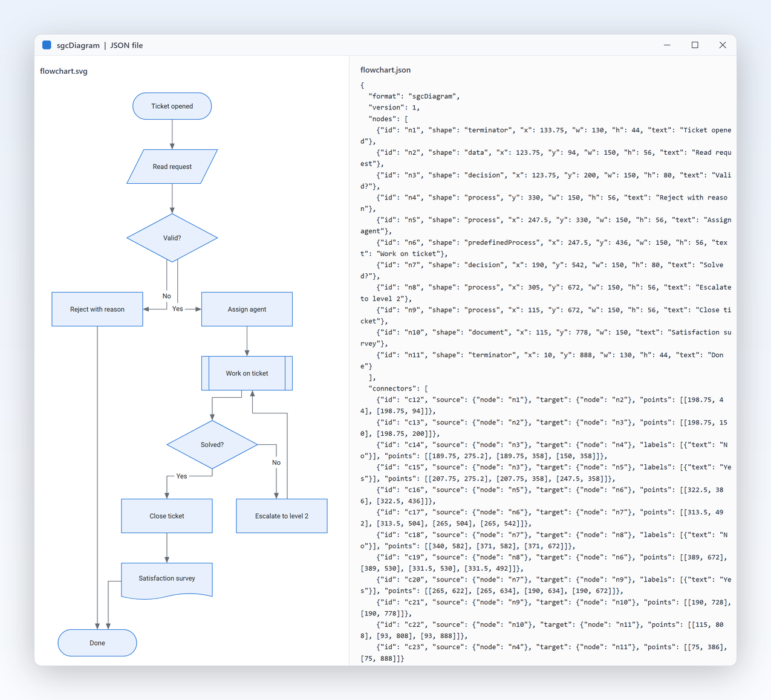Select the Ticket opened terminator node
771x700 pixels.
tap(172, 106)
